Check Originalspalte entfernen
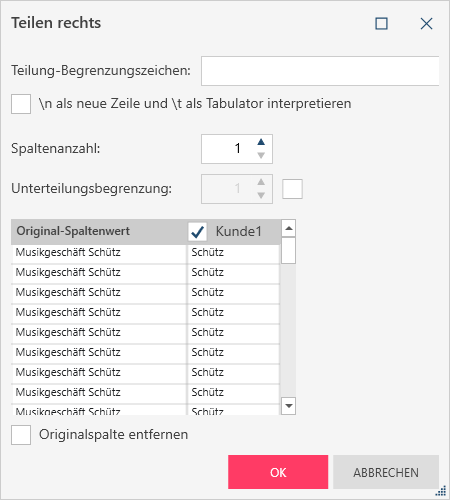 point(21,435)
